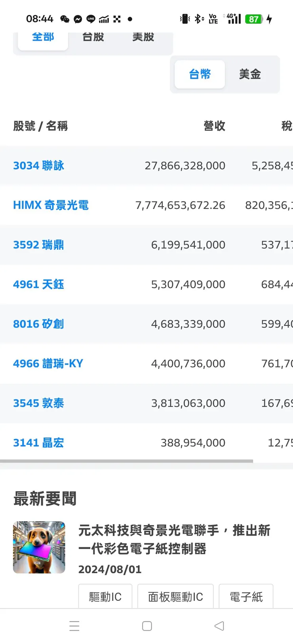The width and height of the screenshot is (293, 644).
Task: Open the recent apps menu icon
Action: 74,626
